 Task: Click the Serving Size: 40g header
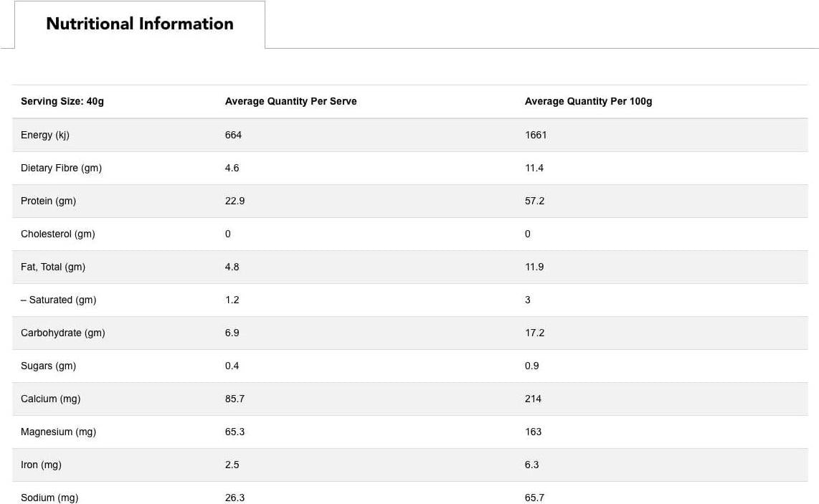coord(62,102)
